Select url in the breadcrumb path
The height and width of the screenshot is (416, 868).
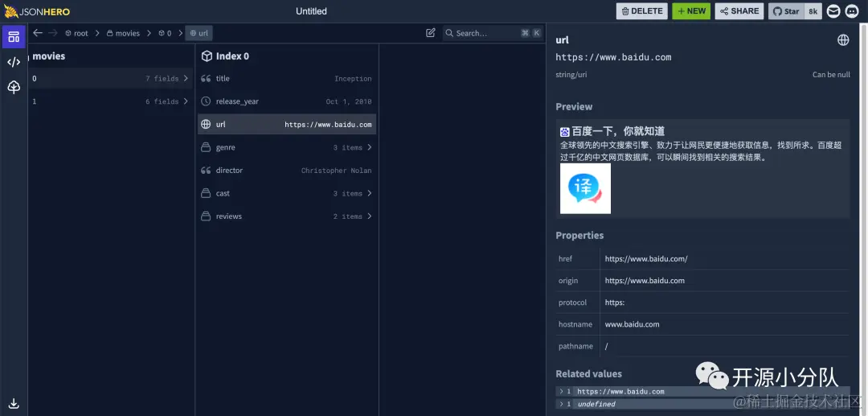(199, 33)
